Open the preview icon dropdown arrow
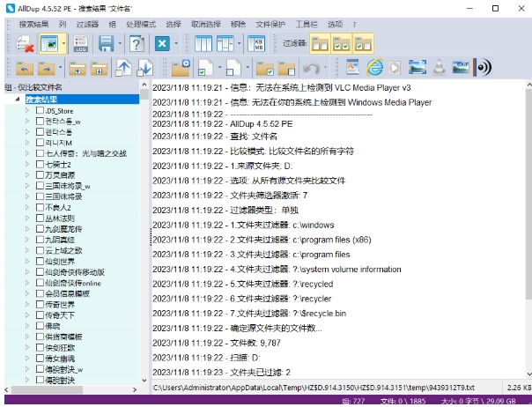Image resolution: width=532 pixels, height=407 pixels. 63,43
